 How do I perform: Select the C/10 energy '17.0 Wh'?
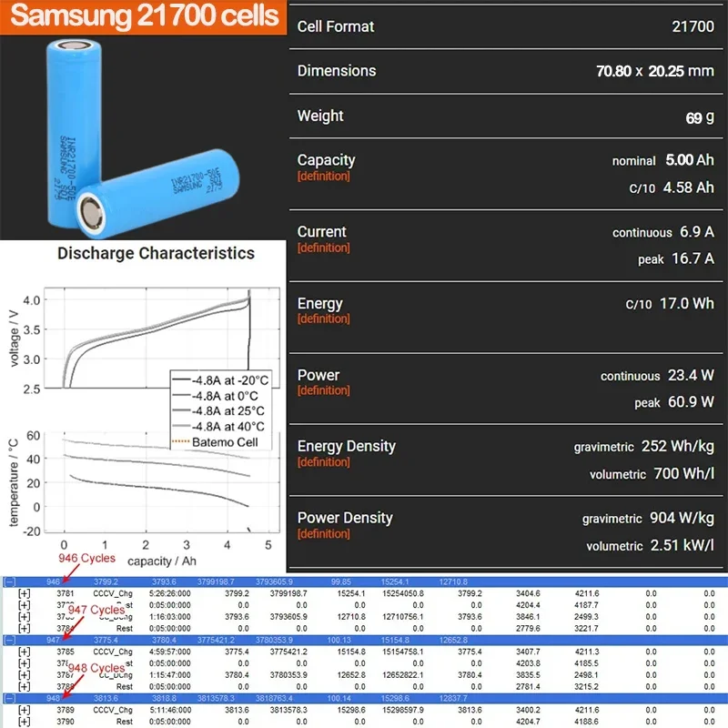[687, 304]
